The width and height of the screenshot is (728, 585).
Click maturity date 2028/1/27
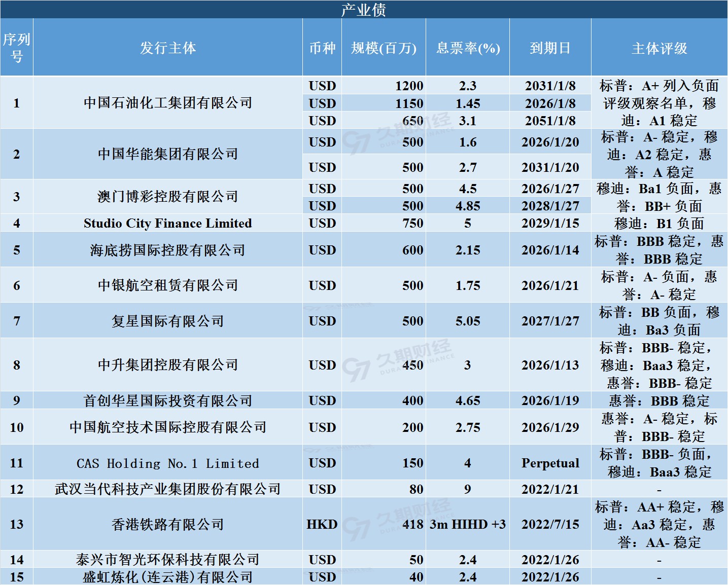[550, 206]
